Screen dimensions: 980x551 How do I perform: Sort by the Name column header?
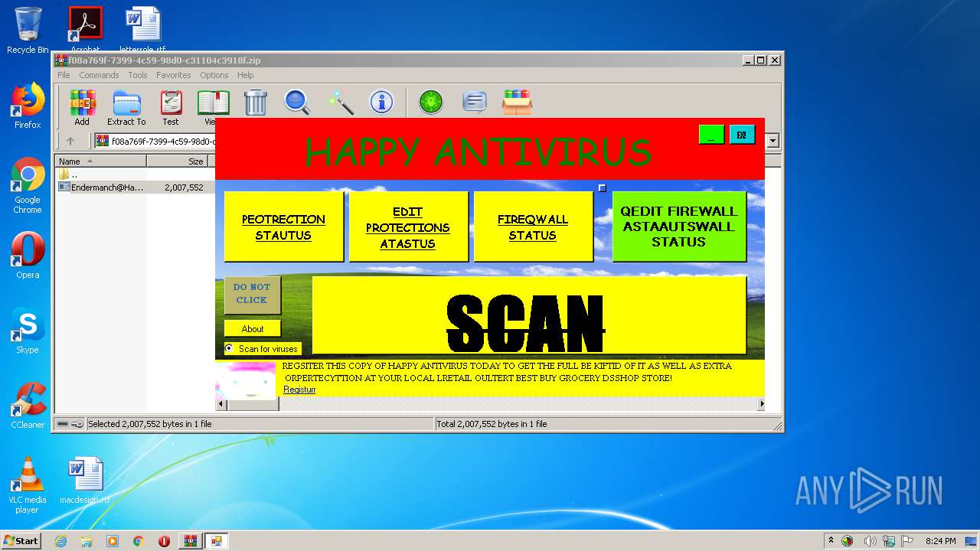(101, 161)
